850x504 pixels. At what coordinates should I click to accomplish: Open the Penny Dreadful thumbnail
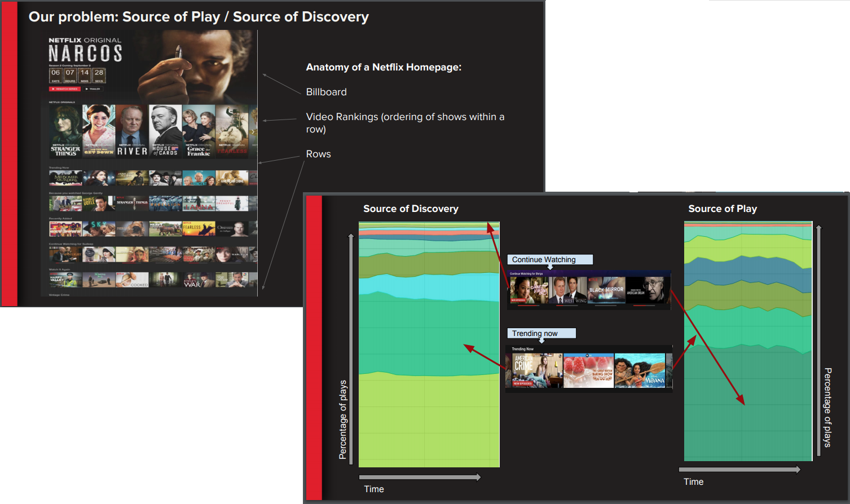coord(232,204)
